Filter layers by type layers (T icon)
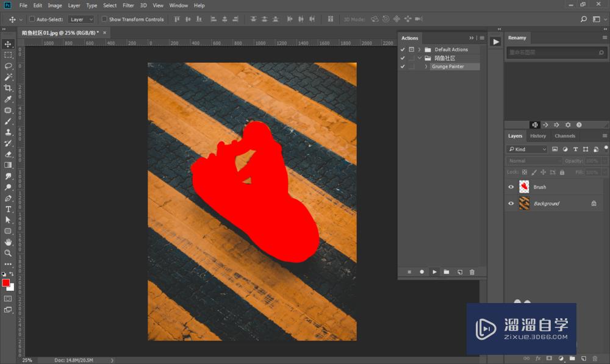Viewport: 610px width, 364px height. (x=575, y=149)
